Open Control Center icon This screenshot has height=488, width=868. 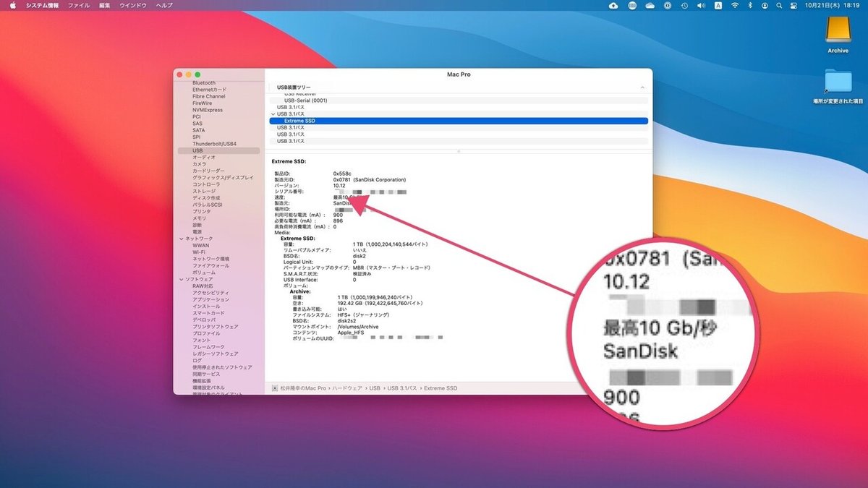pos(793,5)
